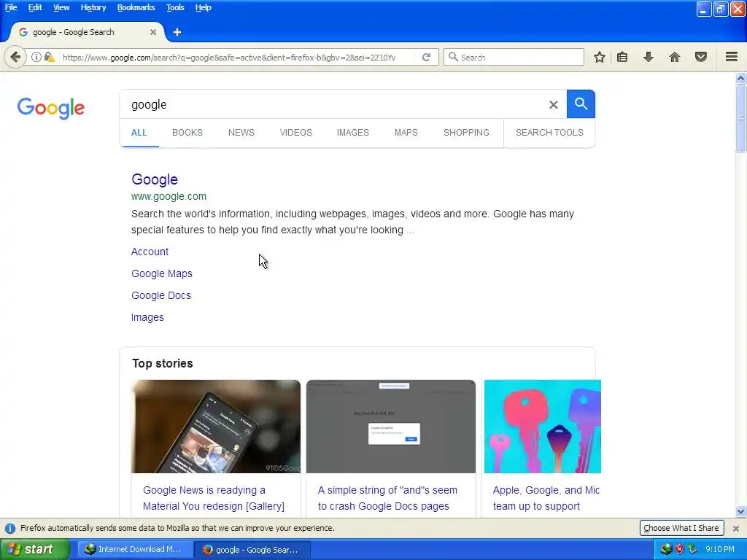Click the www.google.com green URL
The image size is (747, 560).
tap(169, 196)
